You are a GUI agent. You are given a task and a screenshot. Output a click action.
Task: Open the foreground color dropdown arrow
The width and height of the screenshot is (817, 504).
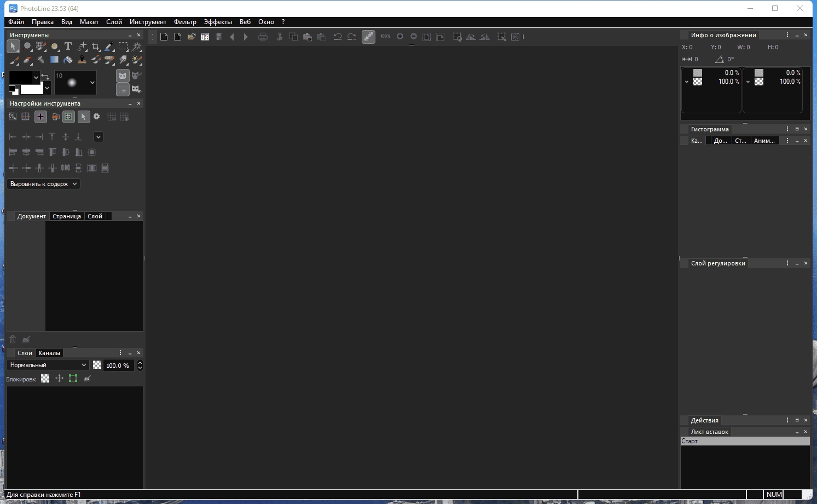36,77
